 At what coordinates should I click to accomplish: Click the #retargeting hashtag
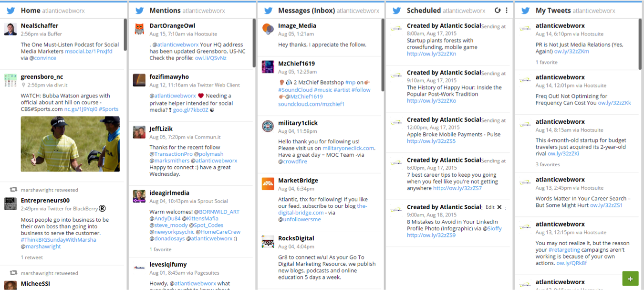564,249
